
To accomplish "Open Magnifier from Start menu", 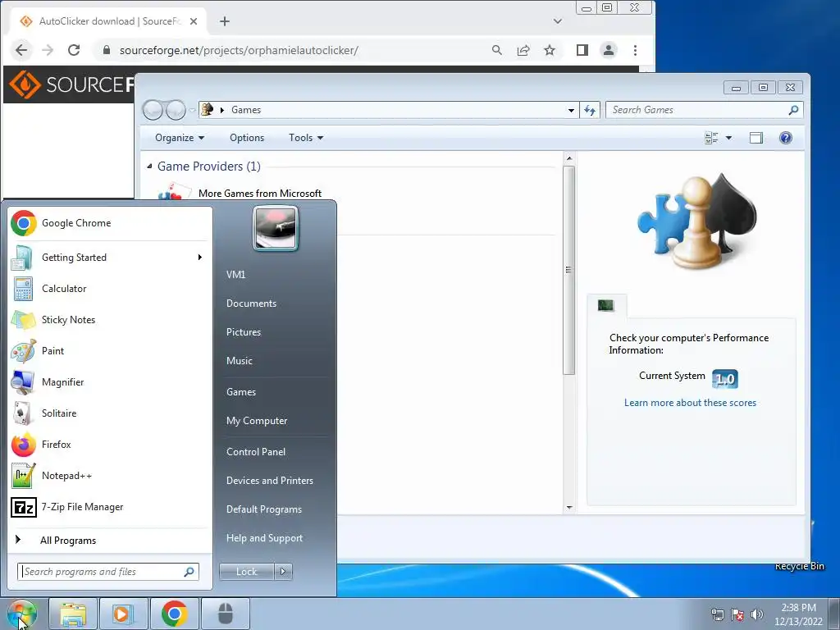I will click(110, 382).
